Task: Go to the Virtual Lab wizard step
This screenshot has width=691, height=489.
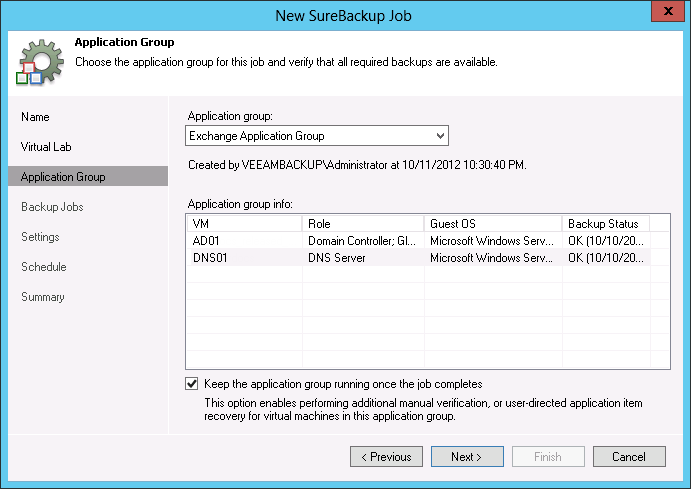Action: tap(46, 147)
